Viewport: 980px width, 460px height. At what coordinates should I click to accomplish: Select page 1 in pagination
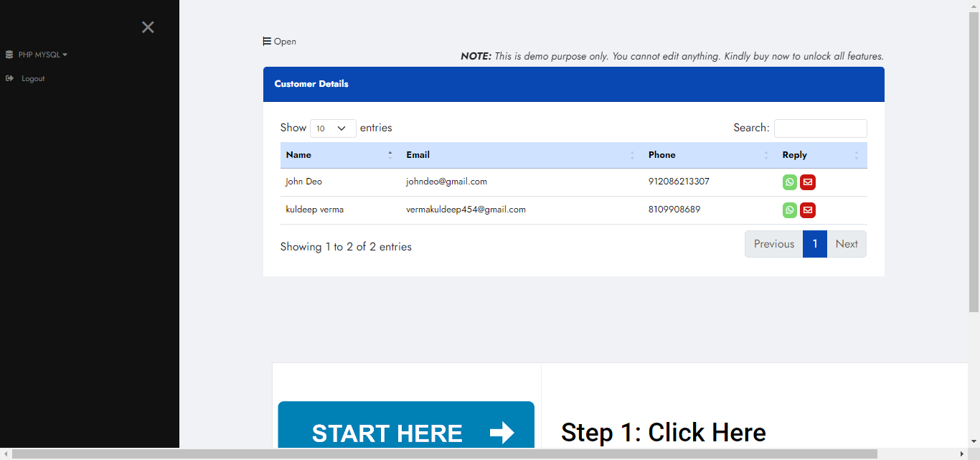tap(815, 244)
